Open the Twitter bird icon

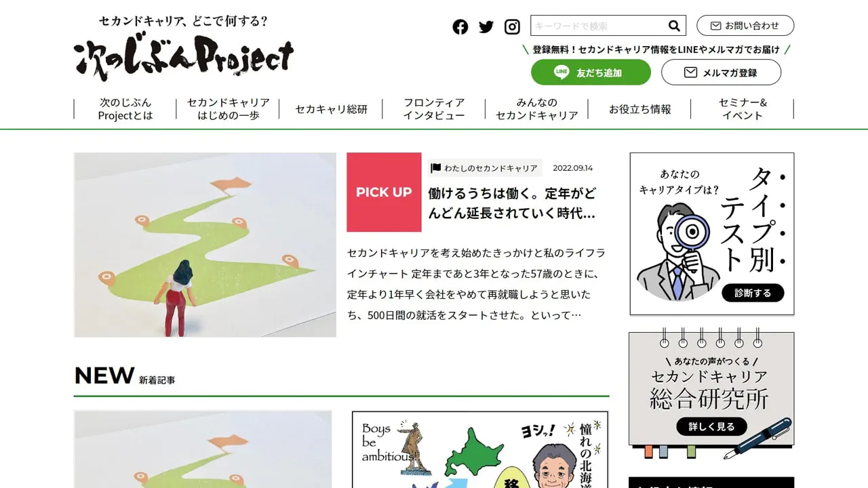click(x=486, y=27)
